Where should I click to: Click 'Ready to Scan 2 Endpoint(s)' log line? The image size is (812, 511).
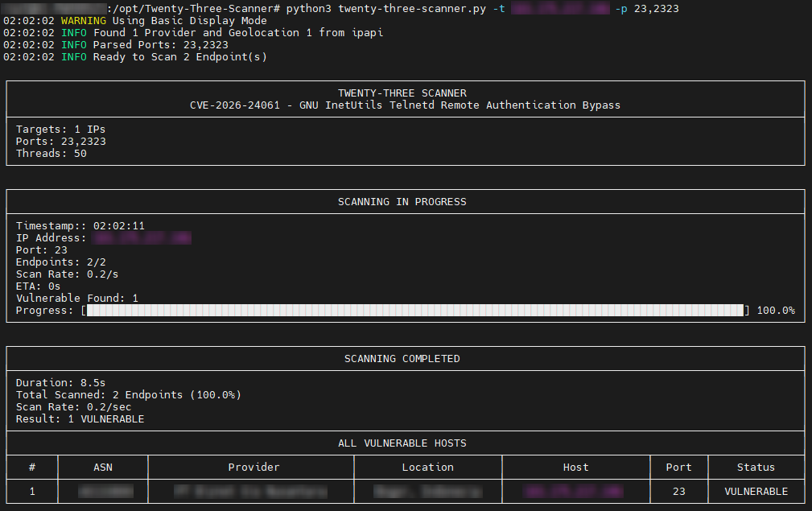[x=179, y=57]
